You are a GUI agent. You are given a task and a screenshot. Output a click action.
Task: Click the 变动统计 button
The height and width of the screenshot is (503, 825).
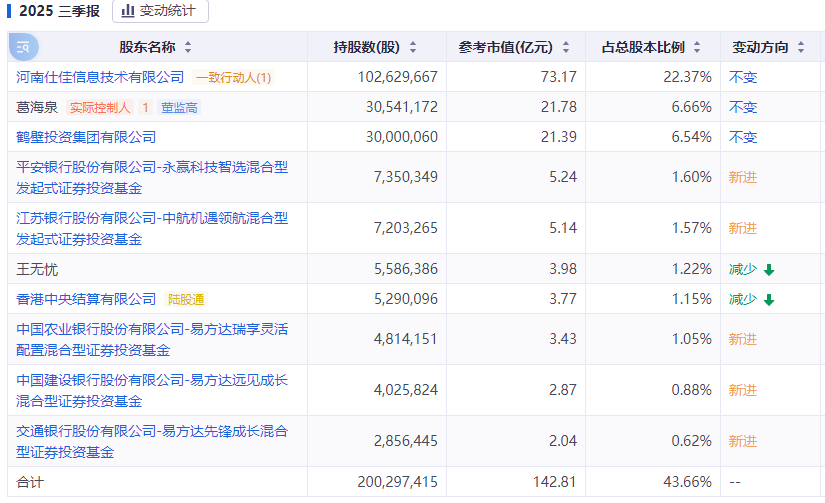160,11
